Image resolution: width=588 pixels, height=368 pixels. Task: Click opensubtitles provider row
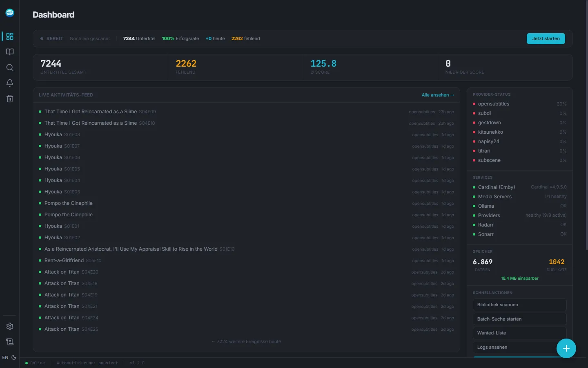point(519,104)
